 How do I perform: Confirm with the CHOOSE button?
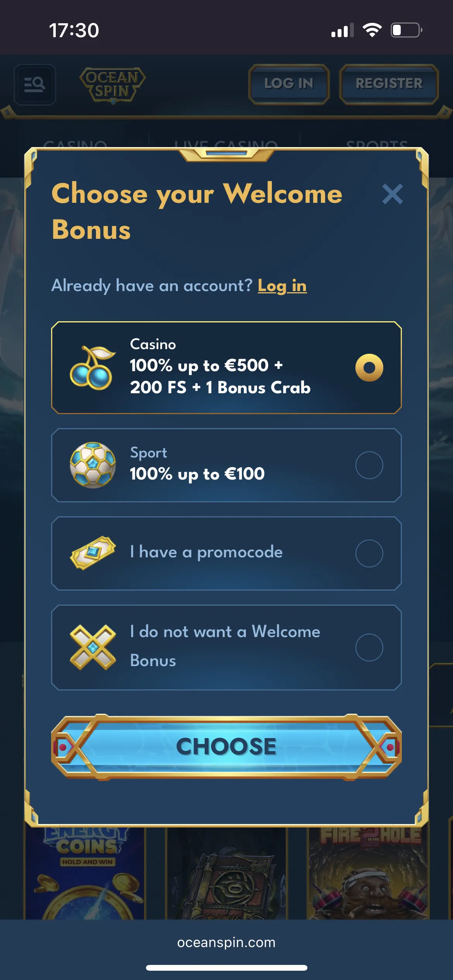[226, 747]
